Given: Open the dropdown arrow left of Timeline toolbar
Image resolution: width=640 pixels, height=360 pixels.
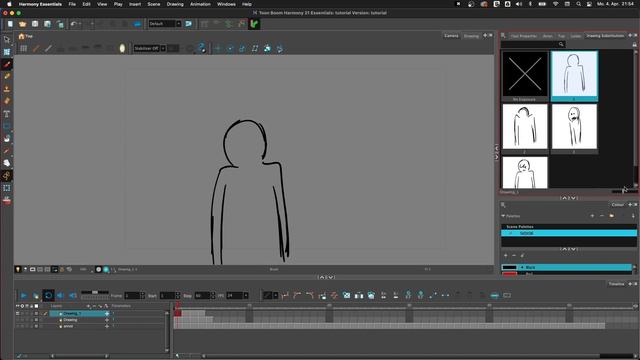Looking at the screenshot, I should (276, 296).
